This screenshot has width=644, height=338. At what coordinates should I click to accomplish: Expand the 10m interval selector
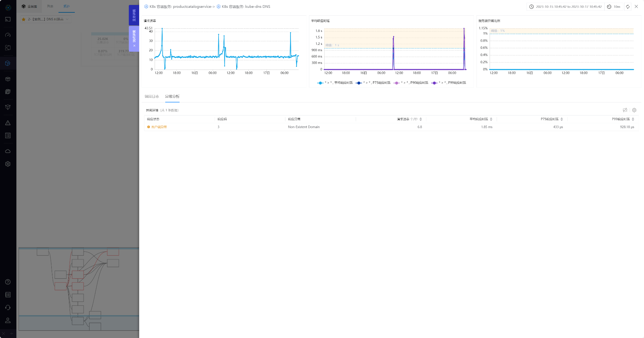pos(614,7)
